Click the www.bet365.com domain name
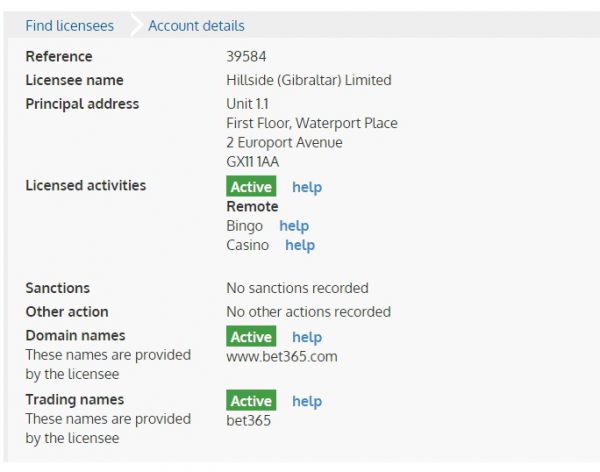Screen dimensions: 600x472 282,356
